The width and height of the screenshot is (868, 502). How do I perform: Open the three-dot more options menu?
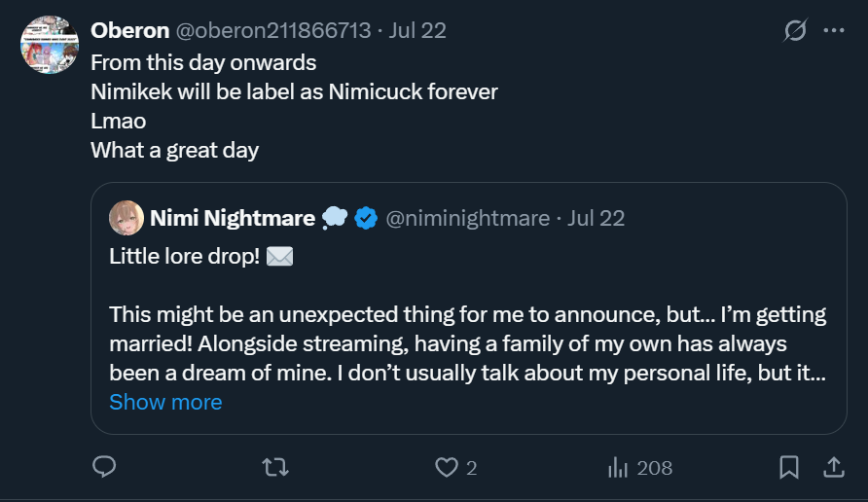coord(834,30)
